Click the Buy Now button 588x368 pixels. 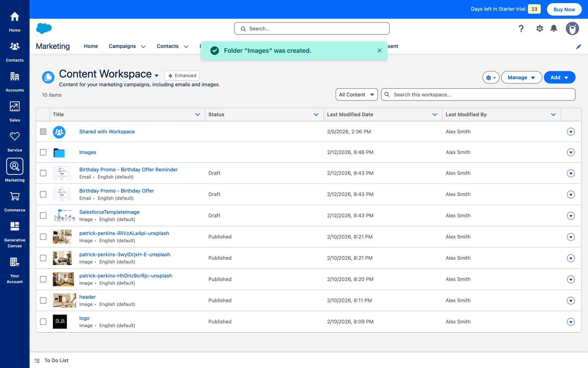564,10
